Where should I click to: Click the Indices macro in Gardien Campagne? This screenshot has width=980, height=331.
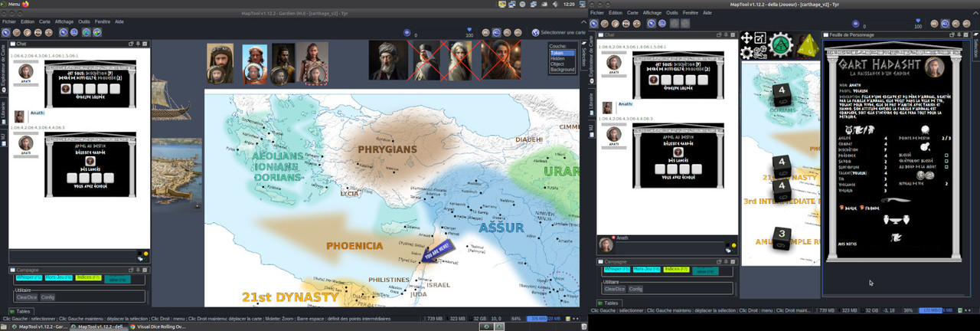click(89, 277)
